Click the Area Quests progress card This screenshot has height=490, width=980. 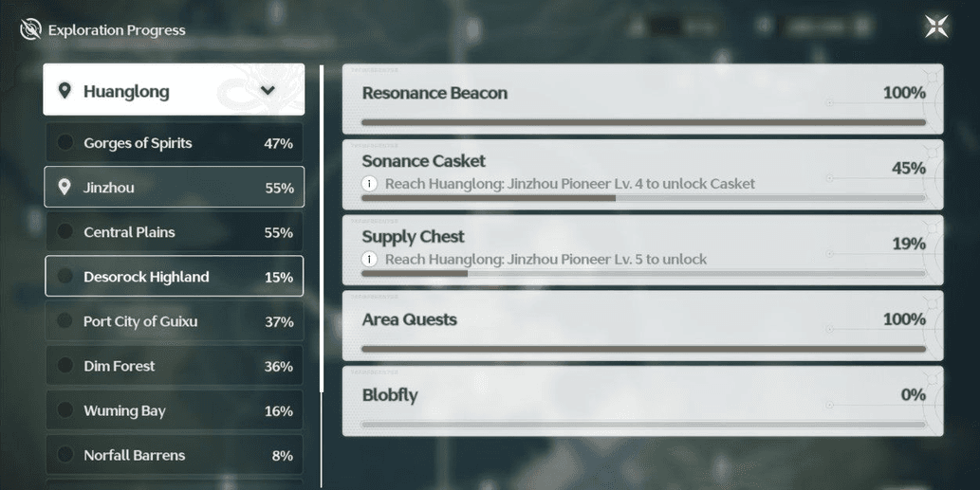point(642,325)
